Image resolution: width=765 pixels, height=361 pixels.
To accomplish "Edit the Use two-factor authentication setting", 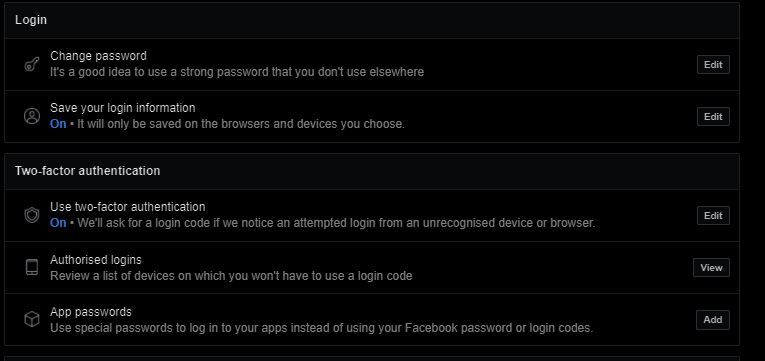I will (x=713, y=216).
